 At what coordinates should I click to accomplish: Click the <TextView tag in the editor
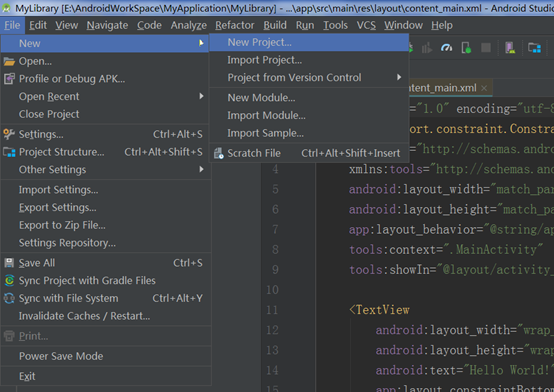pyautogui.click(x=379, y=310)
